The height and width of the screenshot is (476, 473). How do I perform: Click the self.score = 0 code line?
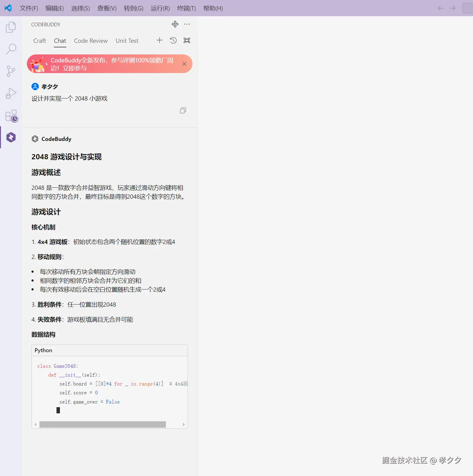[x=79, y=393]
